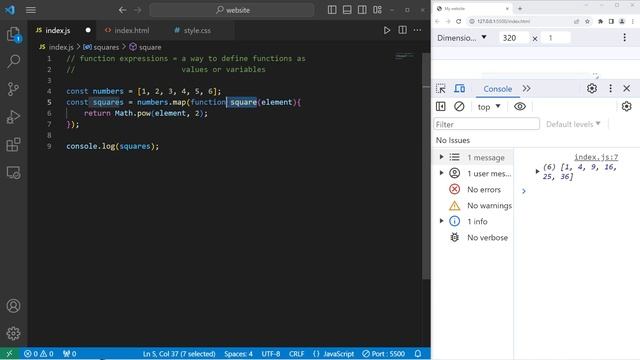This screenshot has height=360, width=640.
Task: Open Source Control view in activity bar
Action: (13, 89)
